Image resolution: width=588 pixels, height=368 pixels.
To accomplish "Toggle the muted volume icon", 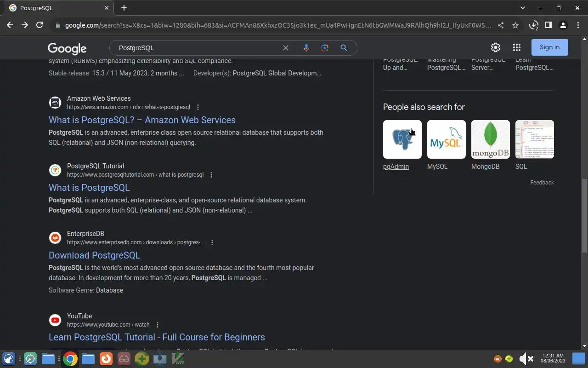I will (x=526, y=359).
